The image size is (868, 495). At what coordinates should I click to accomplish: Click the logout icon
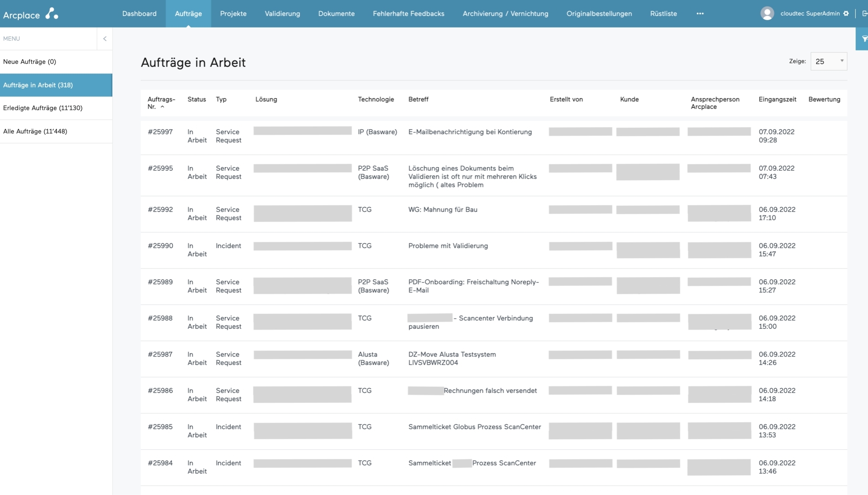(x=864, y=14)
